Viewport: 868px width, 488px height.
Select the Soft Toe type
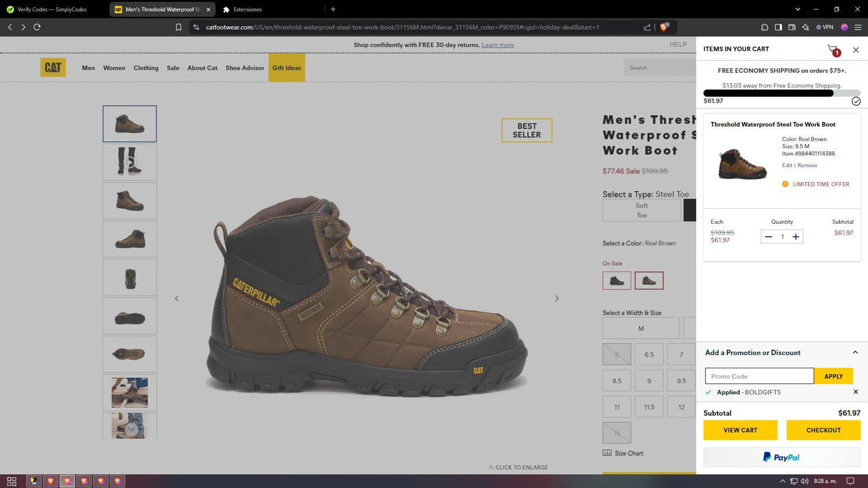tap(642, 210)
